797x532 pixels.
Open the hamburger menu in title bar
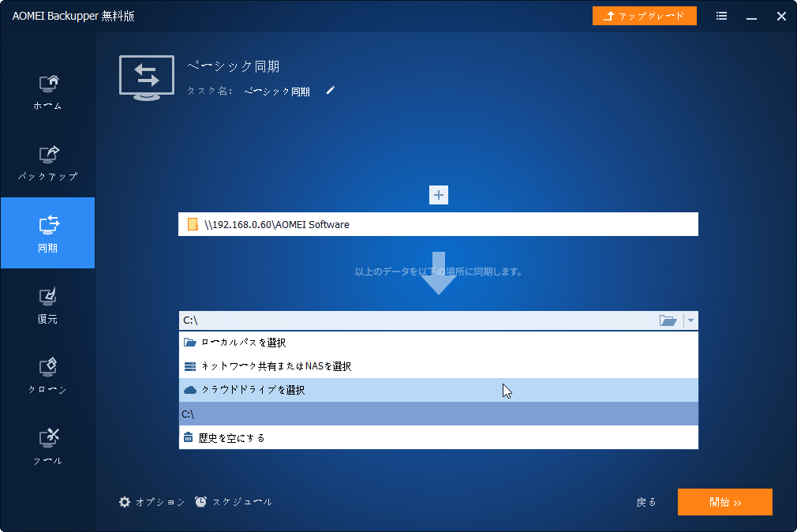[x=721, y=16]
